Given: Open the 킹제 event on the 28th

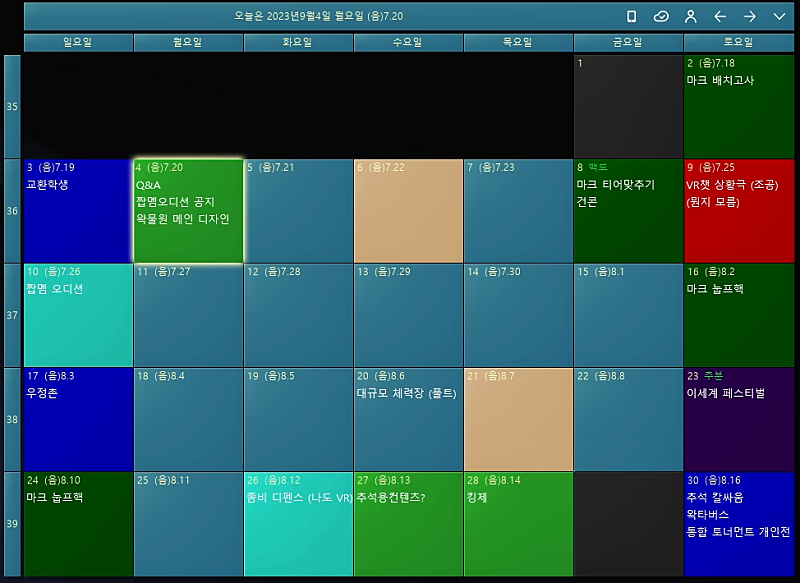Looking at the screenshot, I should 477,497.
